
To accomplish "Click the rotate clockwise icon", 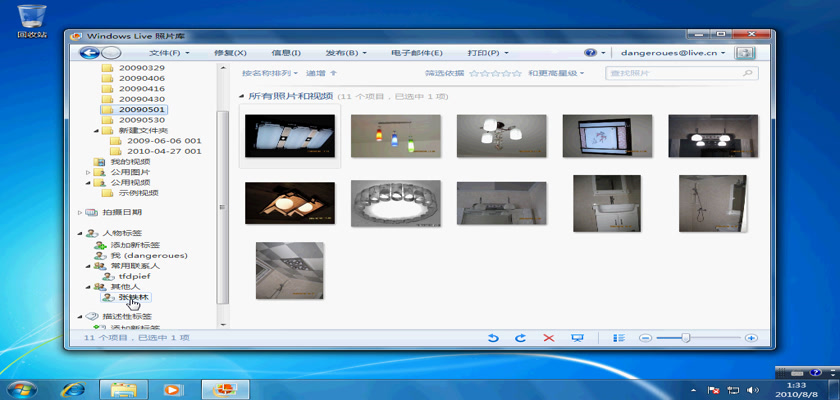I will pyautogui.click(x=520, y=339).
